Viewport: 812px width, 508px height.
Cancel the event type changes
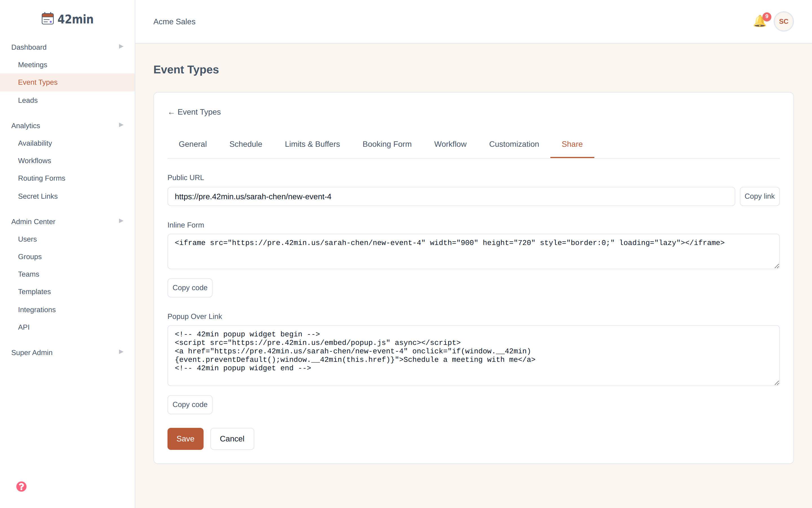pos(232,439)
